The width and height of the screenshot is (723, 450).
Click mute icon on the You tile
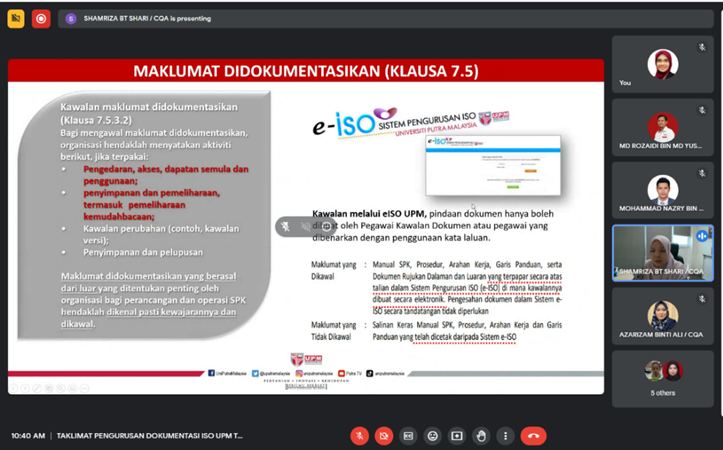tap(702, 47)
